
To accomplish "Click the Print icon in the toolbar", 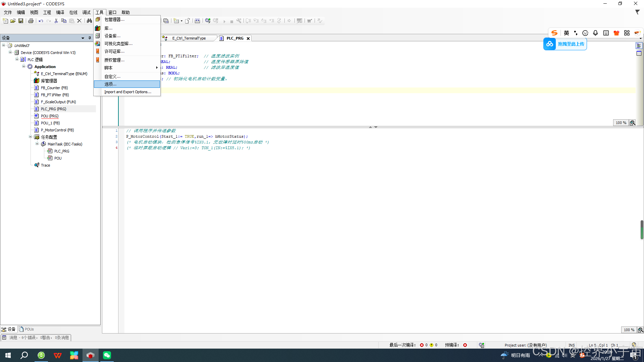I will pyautogui.click(x=31, y=21).
